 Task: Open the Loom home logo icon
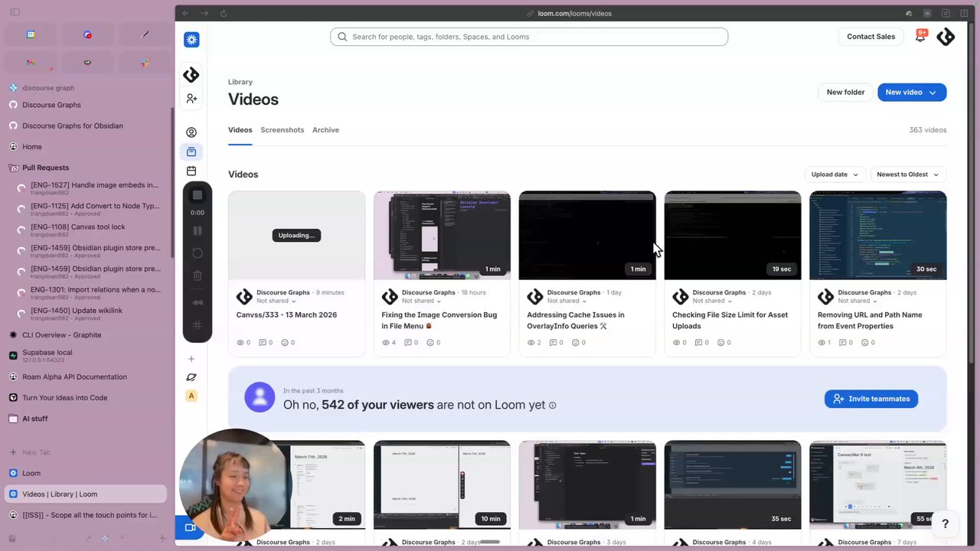pyautogui.click(x=191, y=40)
